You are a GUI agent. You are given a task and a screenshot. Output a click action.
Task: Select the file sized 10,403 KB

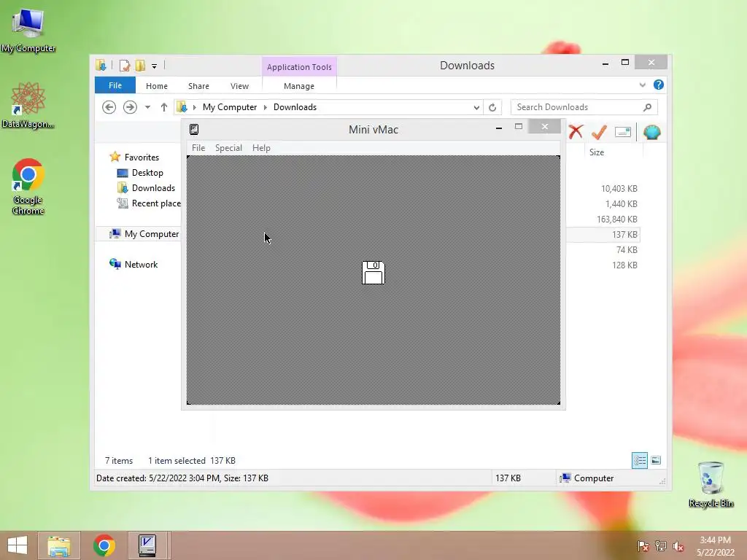pos(619,189)
